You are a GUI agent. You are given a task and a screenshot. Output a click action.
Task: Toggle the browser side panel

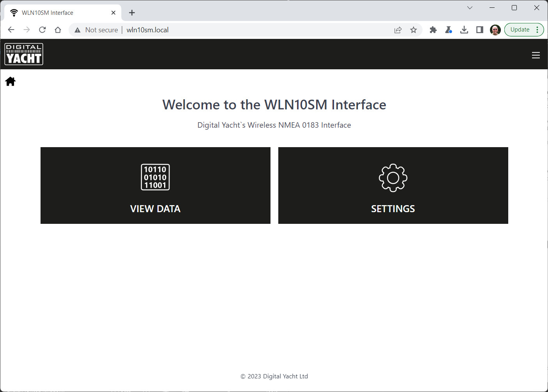(x=480, y=30)
